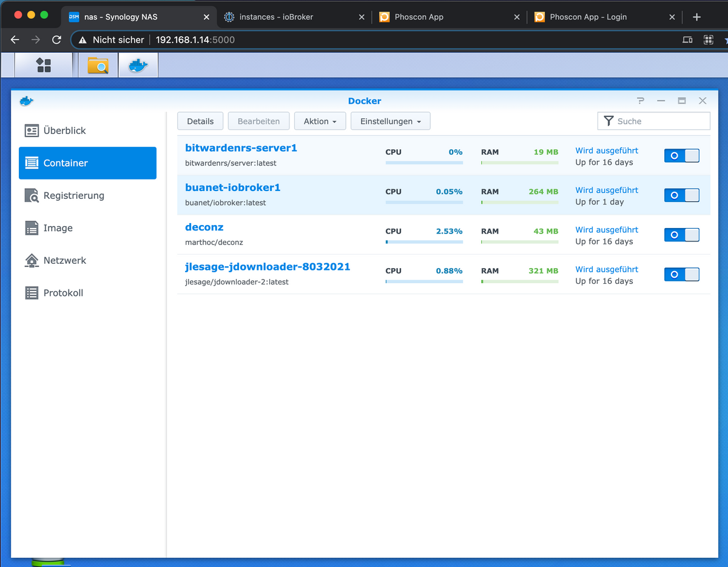Click the 321 MB RAM value

click(543, 270)
